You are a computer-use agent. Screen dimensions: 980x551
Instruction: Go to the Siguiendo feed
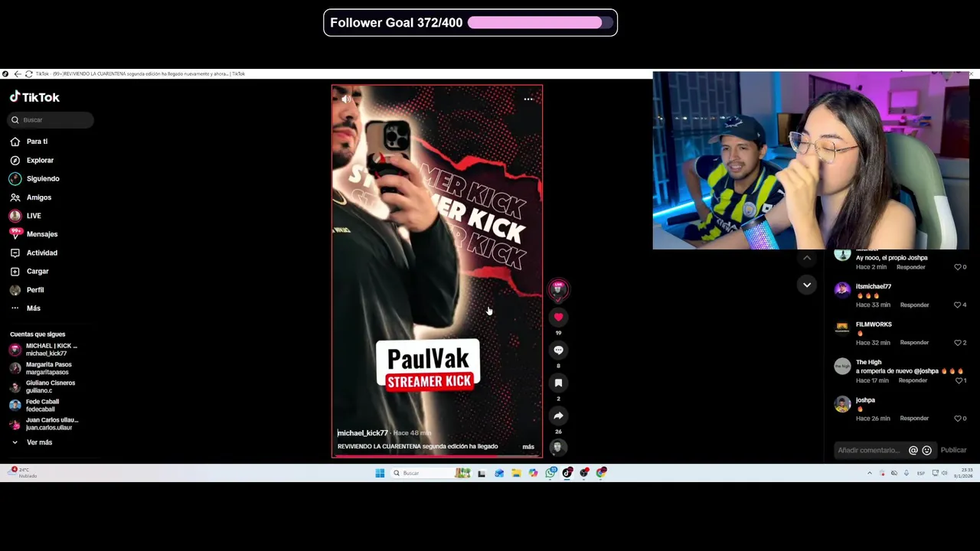[x=34, y=178]
